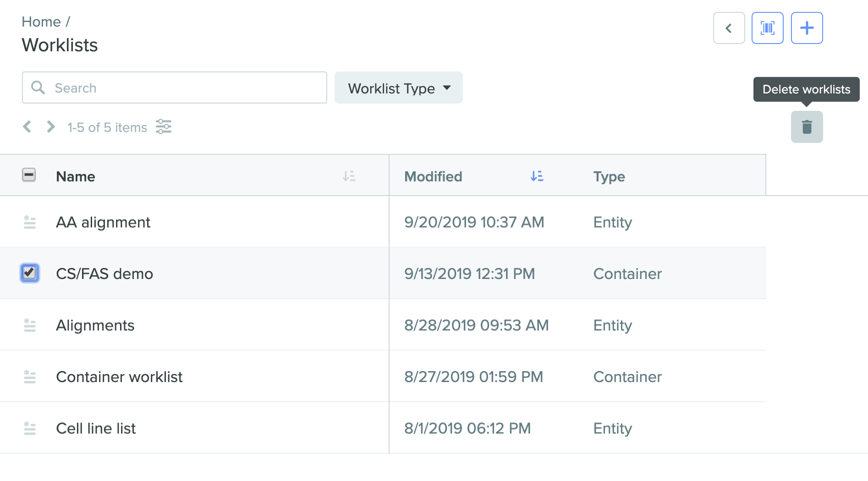Click the 1-5 of 5 items text

pyautogui.click(x=107, y=127)
